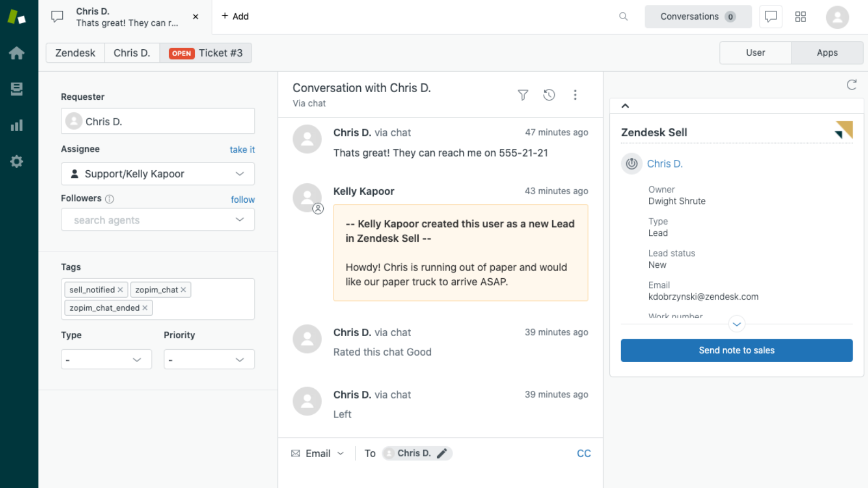Click the email kdobrzynski@zendesk.com
868x488 pixels.
tap(703, 297)
